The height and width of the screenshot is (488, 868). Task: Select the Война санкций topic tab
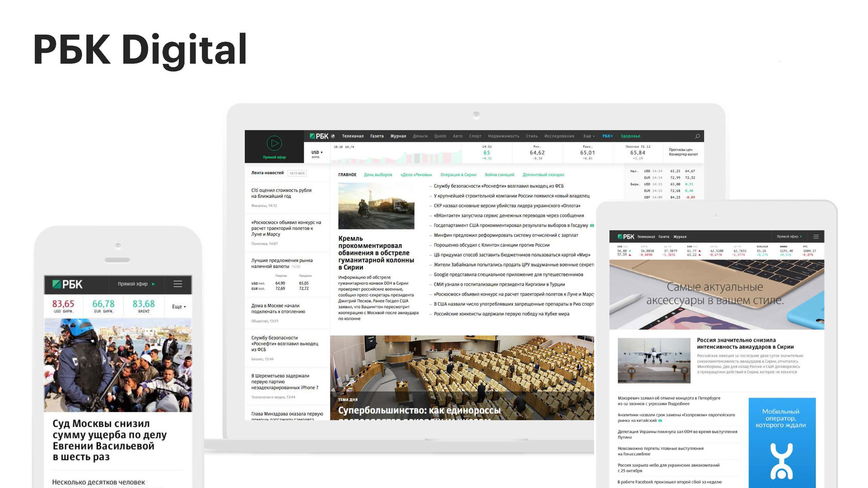[500, 175]
